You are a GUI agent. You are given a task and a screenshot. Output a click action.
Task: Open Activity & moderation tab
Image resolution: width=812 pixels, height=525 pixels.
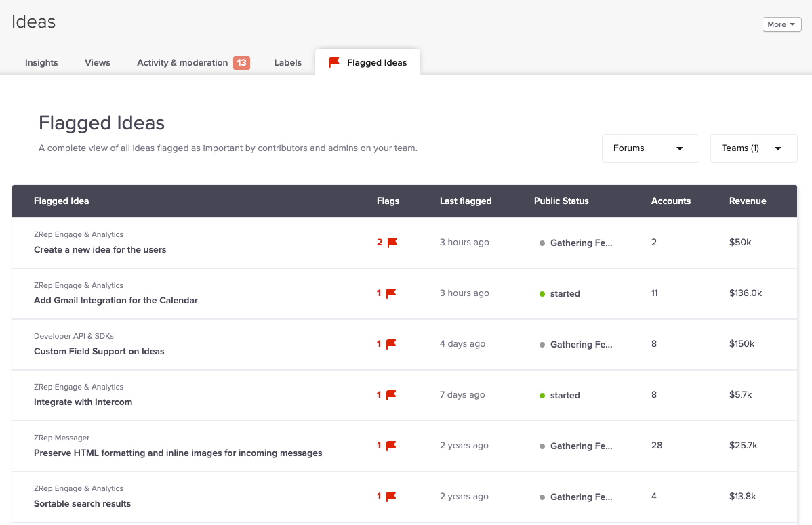coord(182,62)
